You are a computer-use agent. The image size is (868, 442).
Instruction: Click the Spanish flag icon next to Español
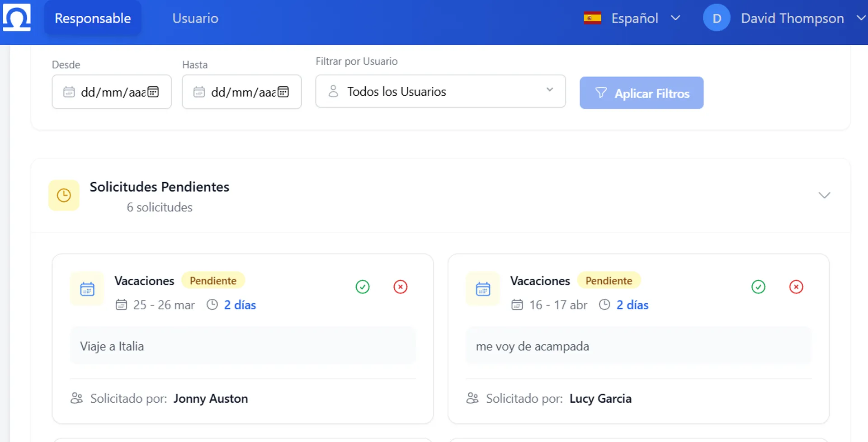tap(592, 18)
